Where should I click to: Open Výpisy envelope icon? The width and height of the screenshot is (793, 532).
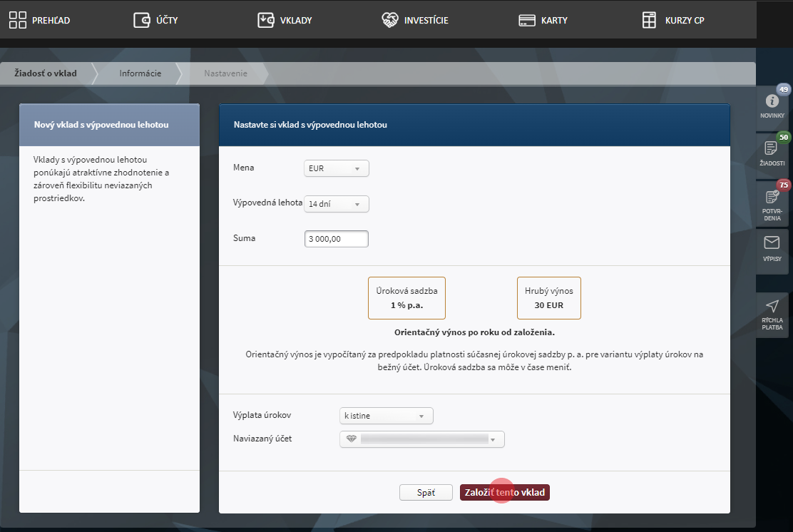(772, 244)
